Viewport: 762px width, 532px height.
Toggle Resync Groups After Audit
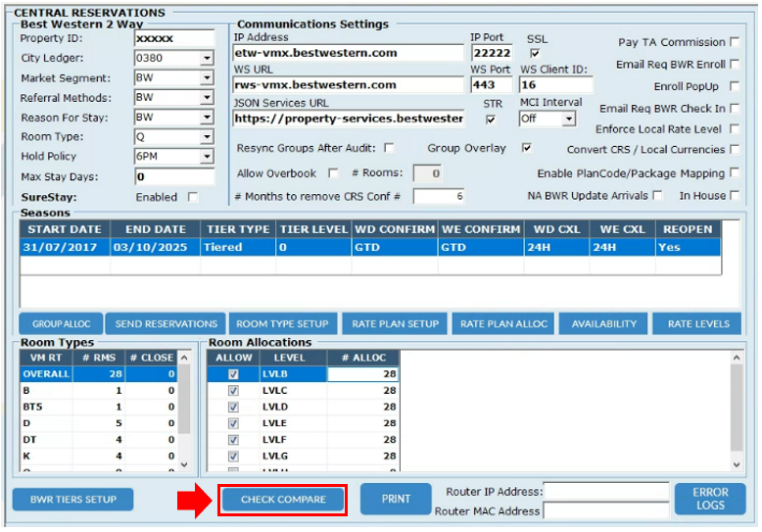(389, 147)
